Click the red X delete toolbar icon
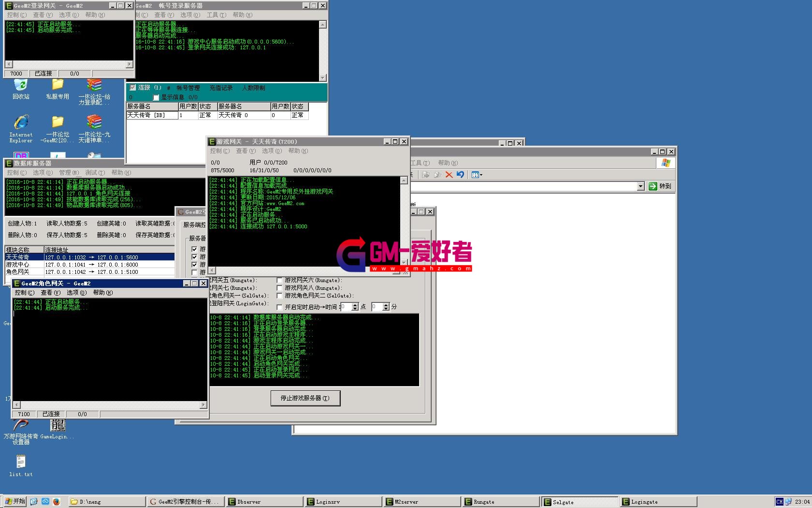This screenshot has width=812, height=508. 449,175
